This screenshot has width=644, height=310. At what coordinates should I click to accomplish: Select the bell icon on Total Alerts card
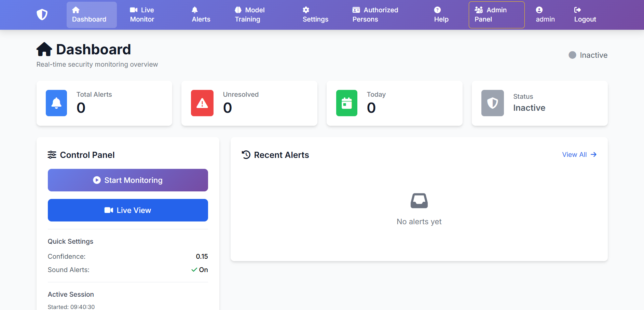pos(56,103)
